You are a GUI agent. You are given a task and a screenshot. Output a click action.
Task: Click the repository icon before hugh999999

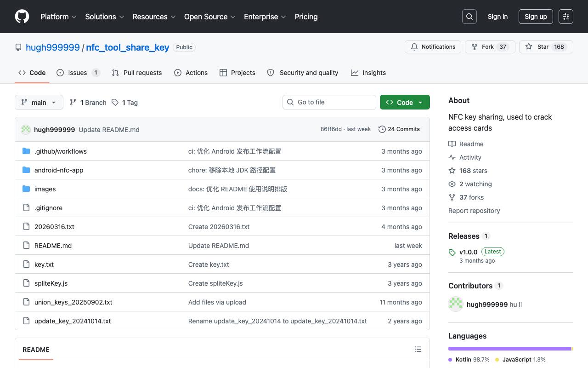tap(18, 47)
